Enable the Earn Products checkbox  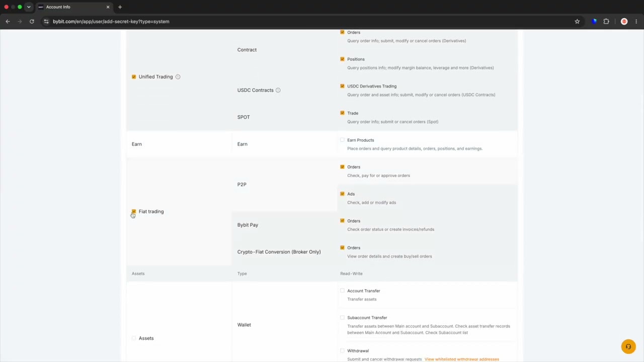(x=342, y=140)
